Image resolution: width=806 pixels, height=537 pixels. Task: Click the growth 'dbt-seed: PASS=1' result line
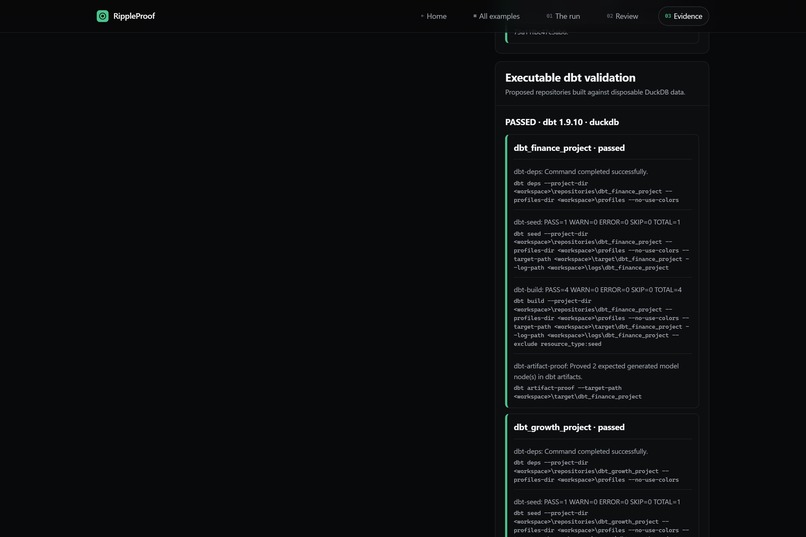[597, 502]
